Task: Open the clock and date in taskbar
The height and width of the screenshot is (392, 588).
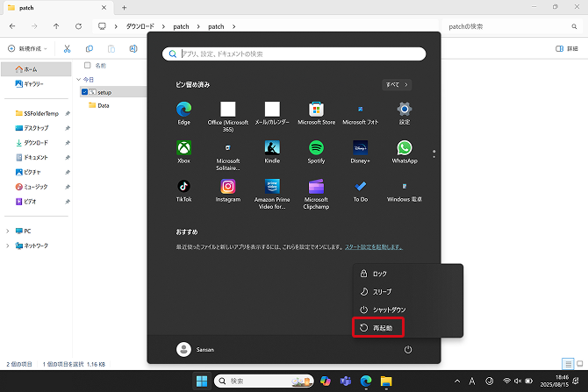Action: [555, 381]
